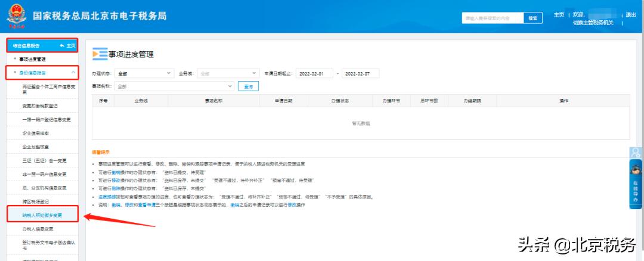Open 一照一码户登记信息变更 menu item
Viewport: 644px width, 261px height.
tap(47, 119)
